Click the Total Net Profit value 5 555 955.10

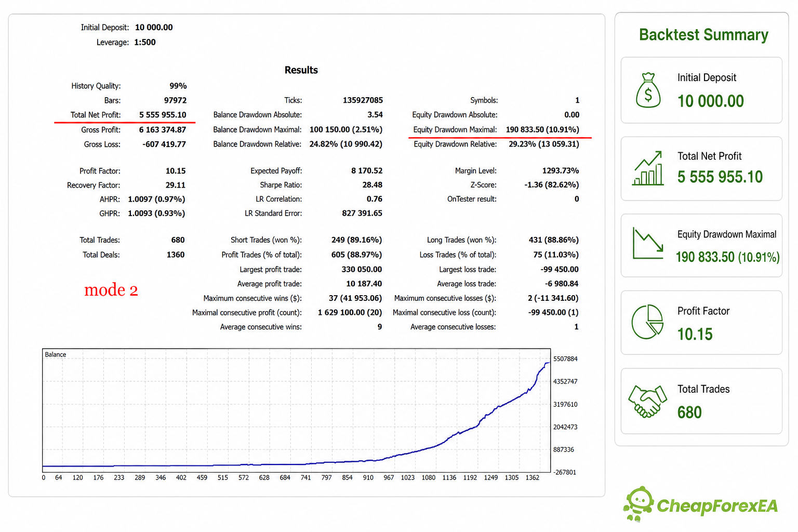point(163,115)
